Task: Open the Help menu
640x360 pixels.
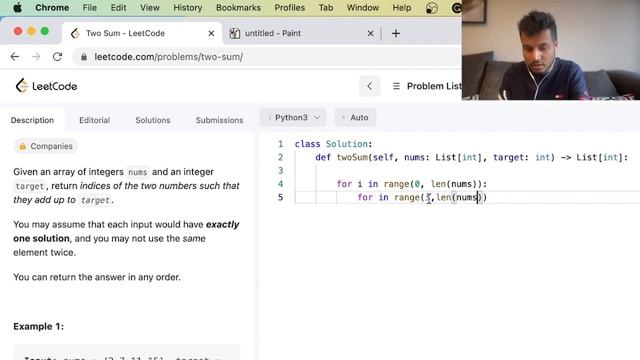Action: (402, 8)
